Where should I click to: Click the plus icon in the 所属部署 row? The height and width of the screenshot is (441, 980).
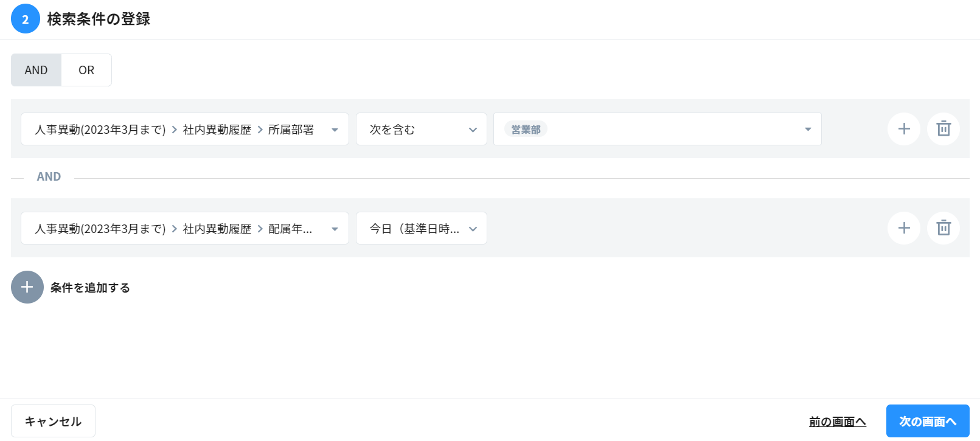pos(904,129)
